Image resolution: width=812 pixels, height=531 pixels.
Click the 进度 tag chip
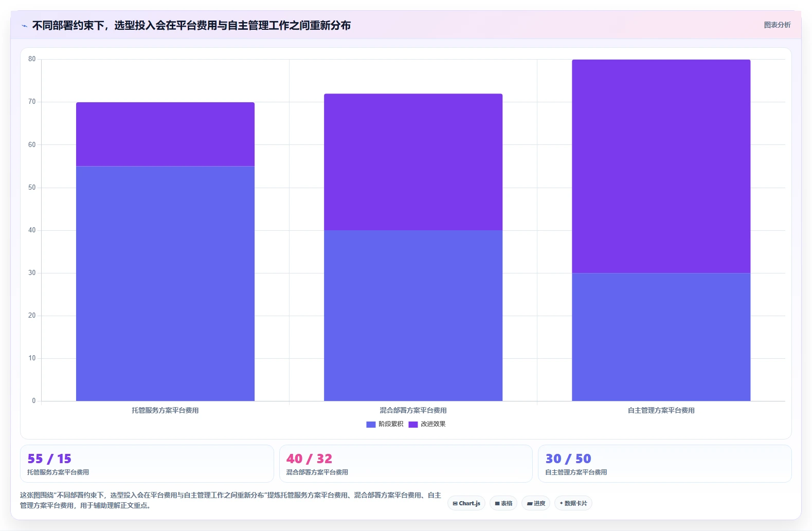(536, 503)
